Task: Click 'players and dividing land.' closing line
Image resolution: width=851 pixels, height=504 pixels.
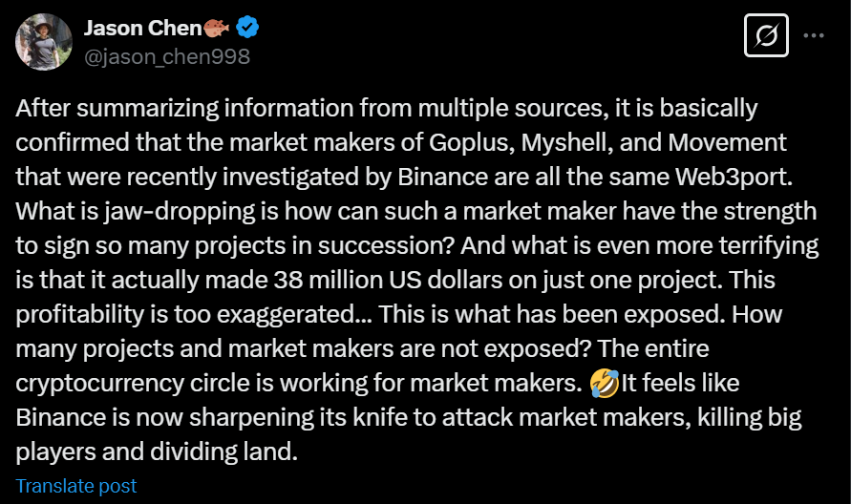Action: (157, 451)
